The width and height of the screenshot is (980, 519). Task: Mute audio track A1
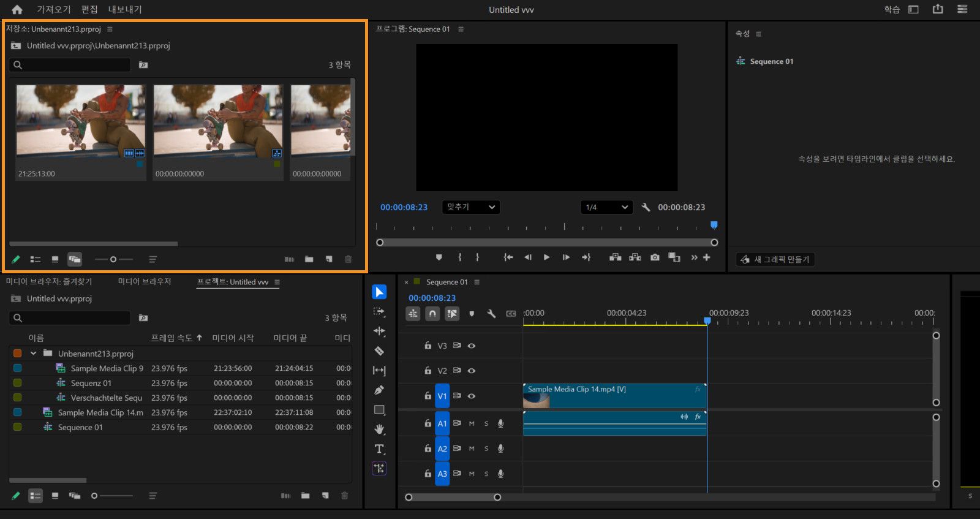pos(472,423)
